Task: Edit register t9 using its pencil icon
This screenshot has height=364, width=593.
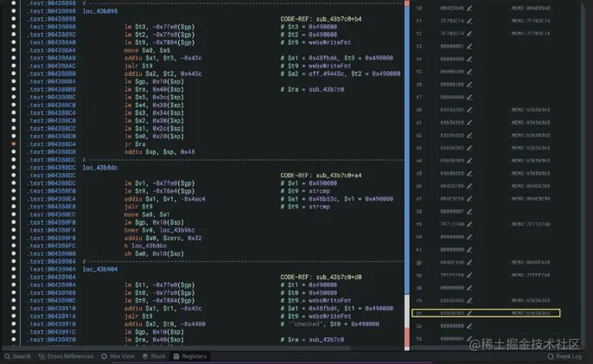Action: [x=469, y=224]
